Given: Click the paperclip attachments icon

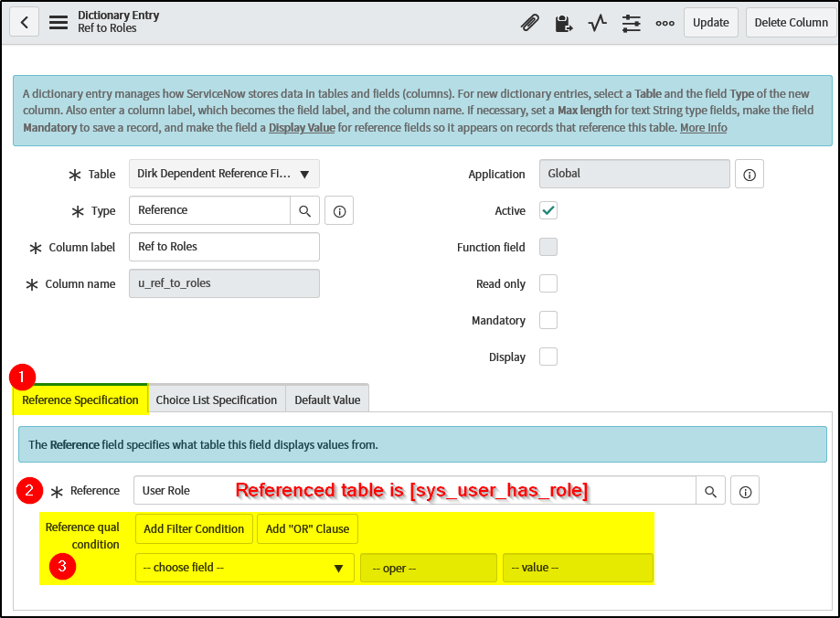Looking at the screenshot, I should point(530,23).
